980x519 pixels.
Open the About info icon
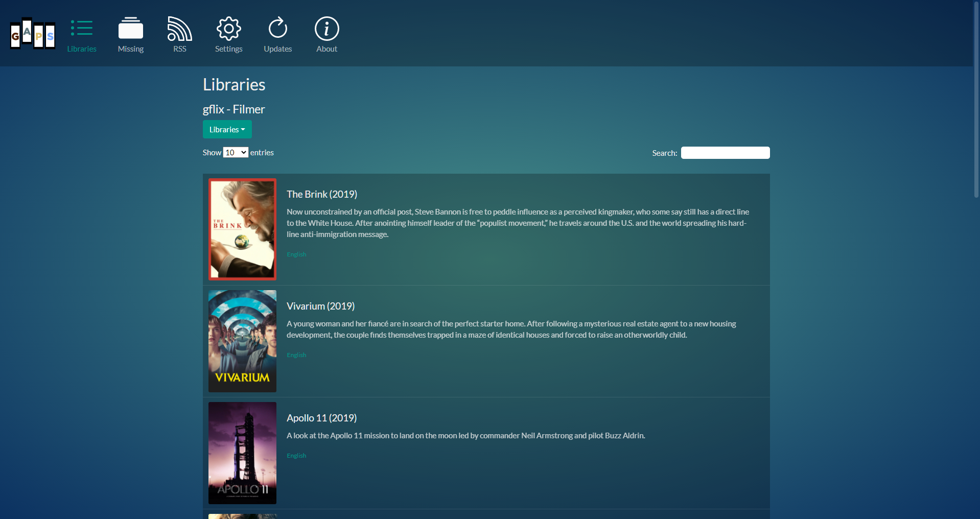coord(327,29)
